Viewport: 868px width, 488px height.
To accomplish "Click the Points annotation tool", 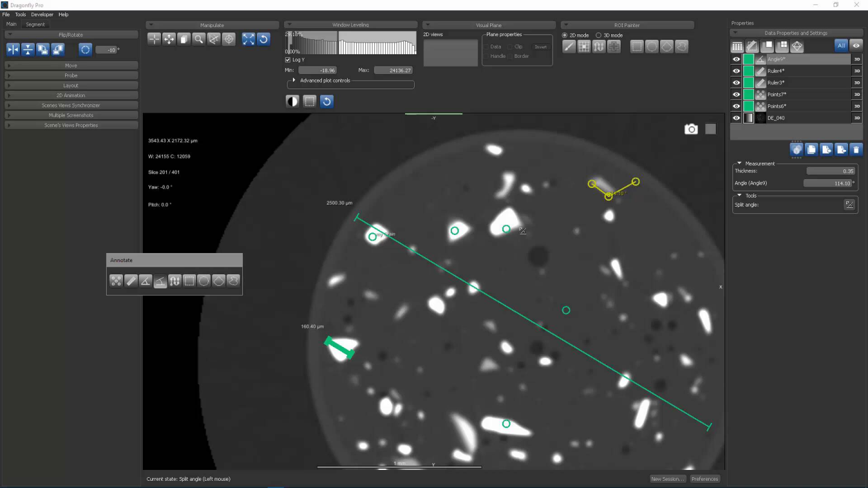I will (116, 281).
